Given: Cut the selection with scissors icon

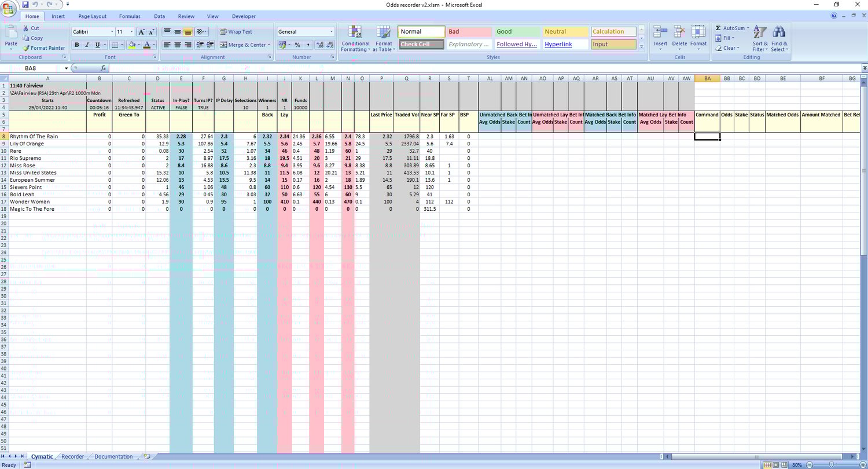Looking at the screenshot, I should click(31, 28).
